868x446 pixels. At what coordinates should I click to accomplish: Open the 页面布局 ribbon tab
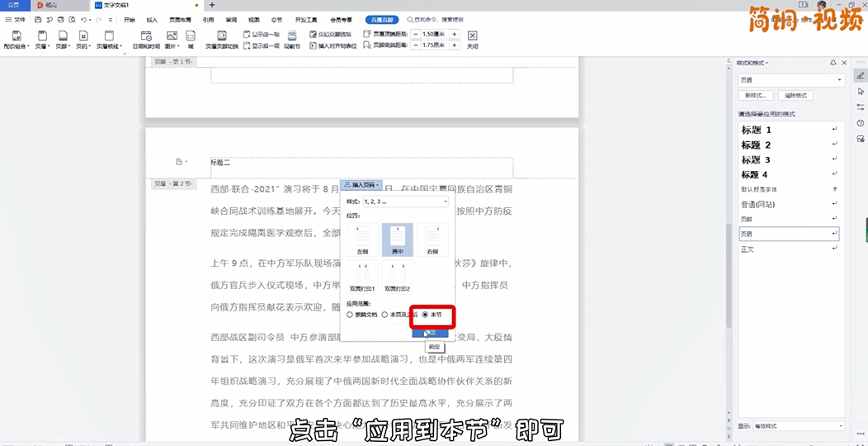point(181,19)
